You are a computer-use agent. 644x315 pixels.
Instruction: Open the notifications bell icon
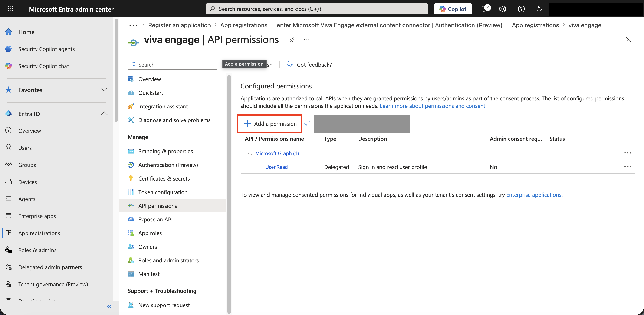pyautogui.click(x=484, y=9)
